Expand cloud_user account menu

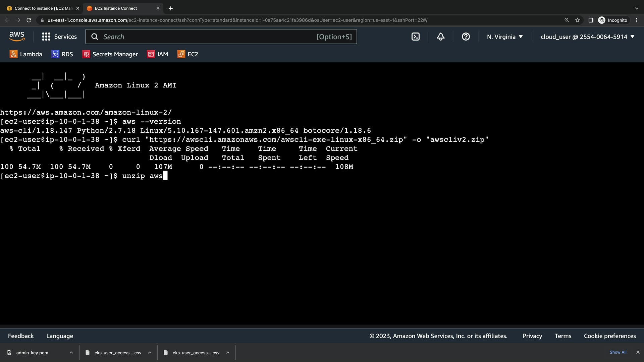click(x=587, y=37)
